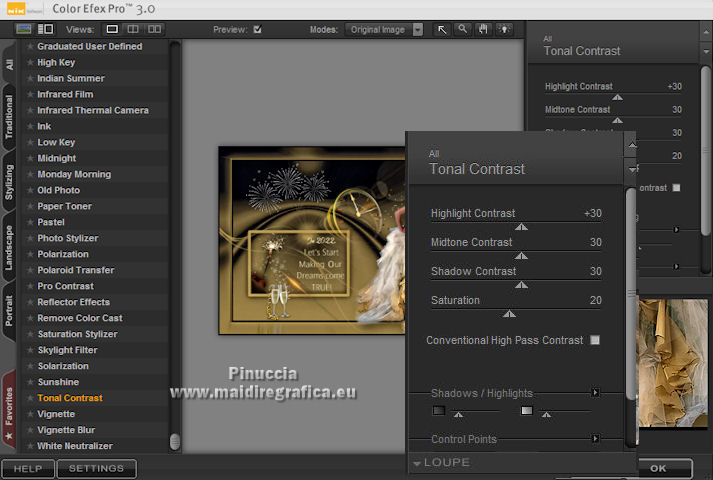The image size is (713, 480).
Task: Open the Landscape tab
Action: (x=9, y=248)
